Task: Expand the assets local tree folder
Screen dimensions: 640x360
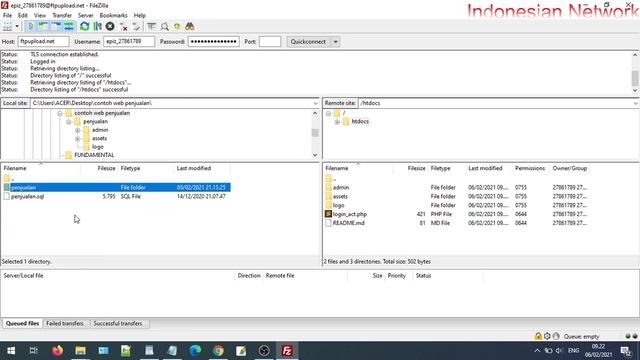Action: click(78, 139)
